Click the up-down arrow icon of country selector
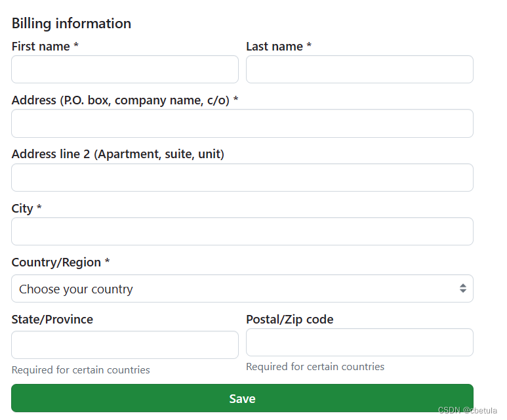This screenshot has width=507, height=420. [462, 289]
